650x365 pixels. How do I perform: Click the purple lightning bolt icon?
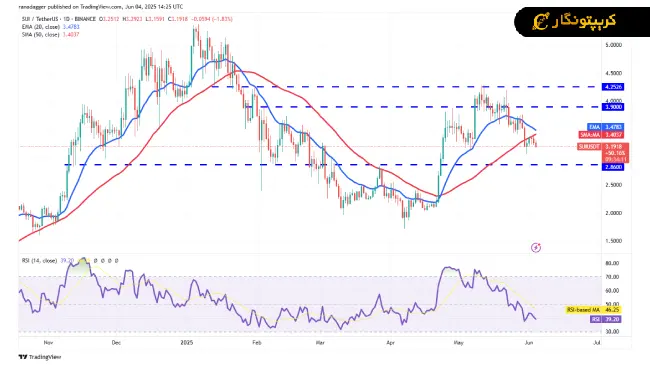(536, 248)
